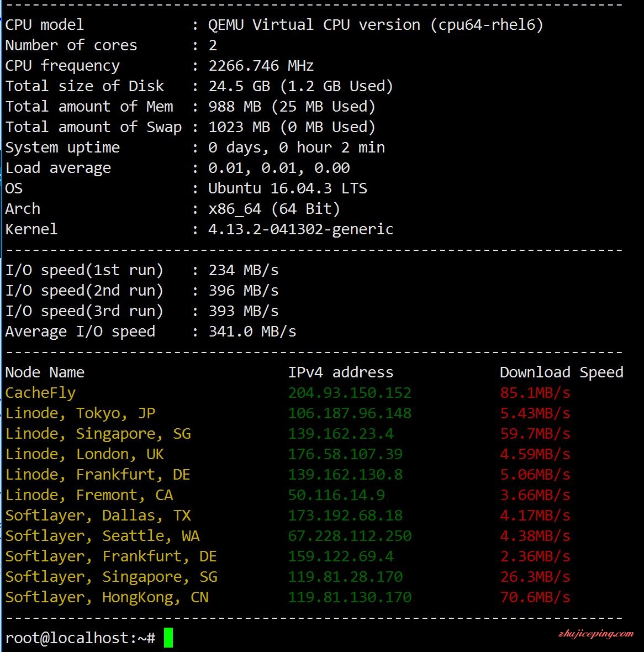Click the Ubuntu 16.04.3 LTS text
The width and height of the screenshot is (644, 652).
coord(288,188)
